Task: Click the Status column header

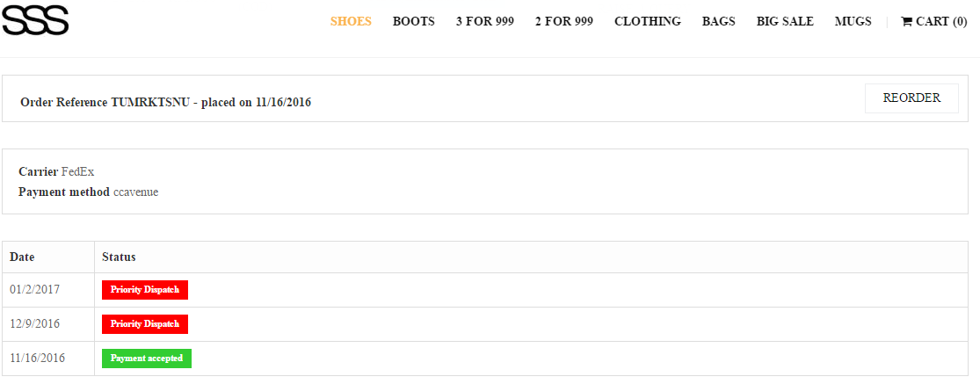Action: pyautogui.click(x=119, y=257)
